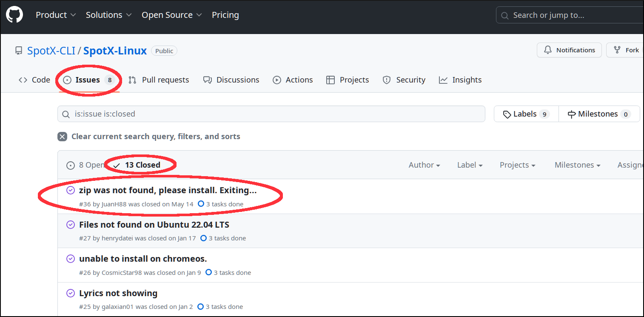Click task progress circle for issue #27
Screen dimensions: 644x317
pos(203,238)
